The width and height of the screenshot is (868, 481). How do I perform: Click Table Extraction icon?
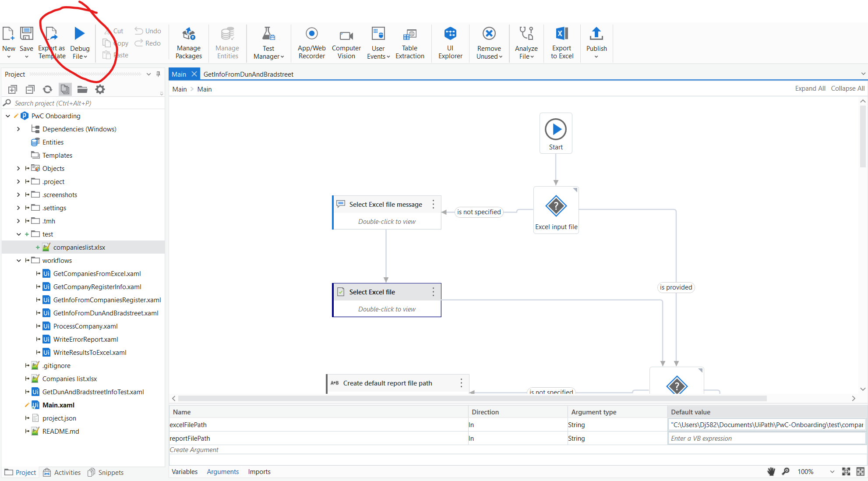click(x=409, y=35)
